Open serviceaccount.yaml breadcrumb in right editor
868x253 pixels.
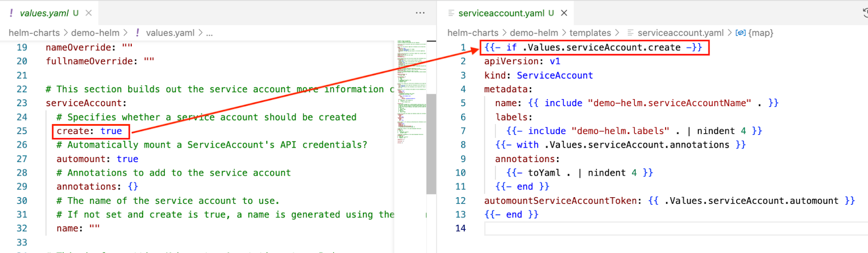pyautogui.click(x=680, y=33)
